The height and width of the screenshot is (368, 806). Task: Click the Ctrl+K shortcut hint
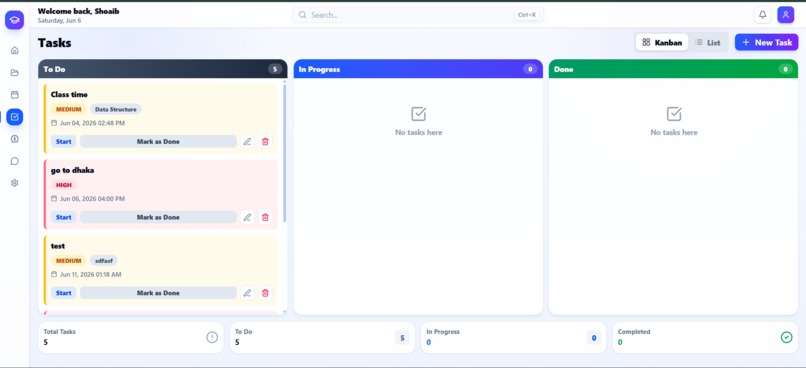[x=527, y=15]
